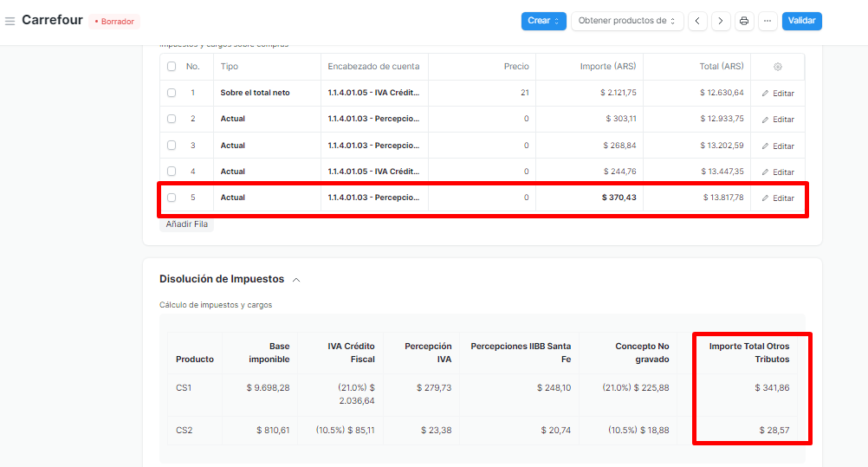Open the three-dots more options menu
Screen dimensions: 868x467
click(x=768, y=21)
